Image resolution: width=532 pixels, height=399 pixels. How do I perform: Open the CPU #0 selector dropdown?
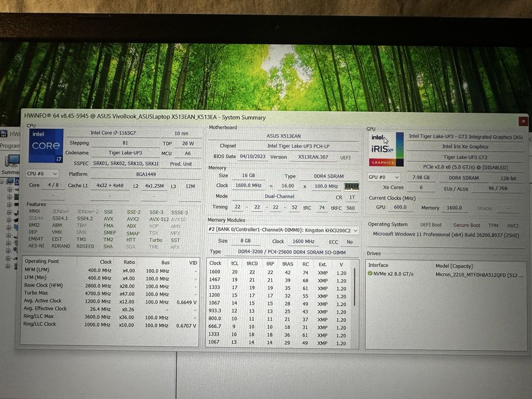point(42,174)
